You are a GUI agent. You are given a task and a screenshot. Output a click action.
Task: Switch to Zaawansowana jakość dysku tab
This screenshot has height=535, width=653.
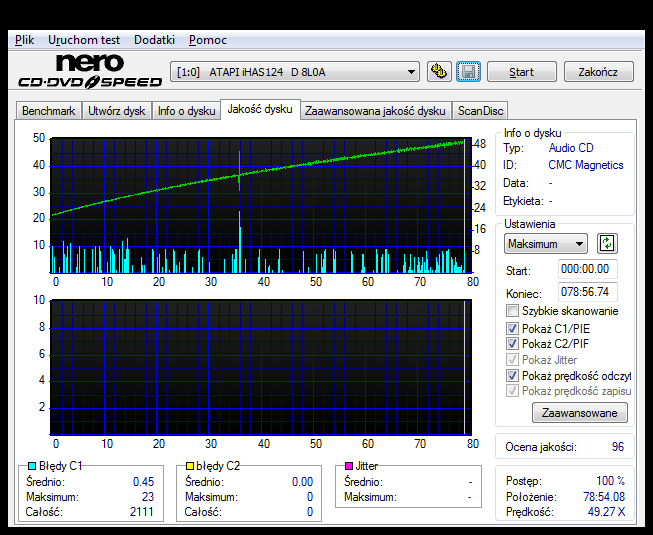pos(375,111)
